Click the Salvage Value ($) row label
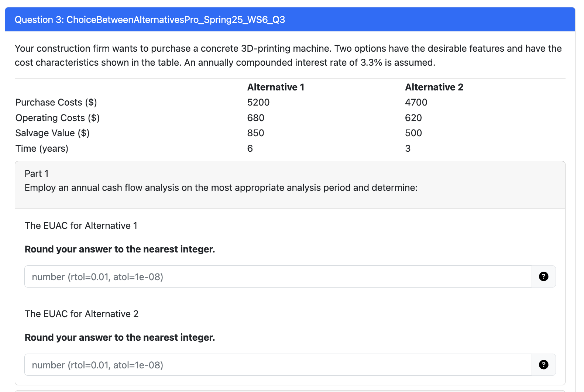This screenshot has width=584, height=392. (52, 133)
